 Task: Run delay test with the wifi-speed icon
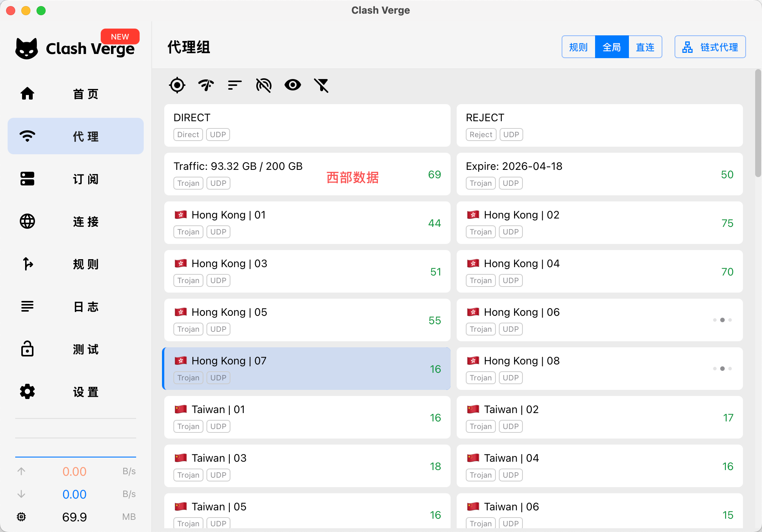coord(206,85)
